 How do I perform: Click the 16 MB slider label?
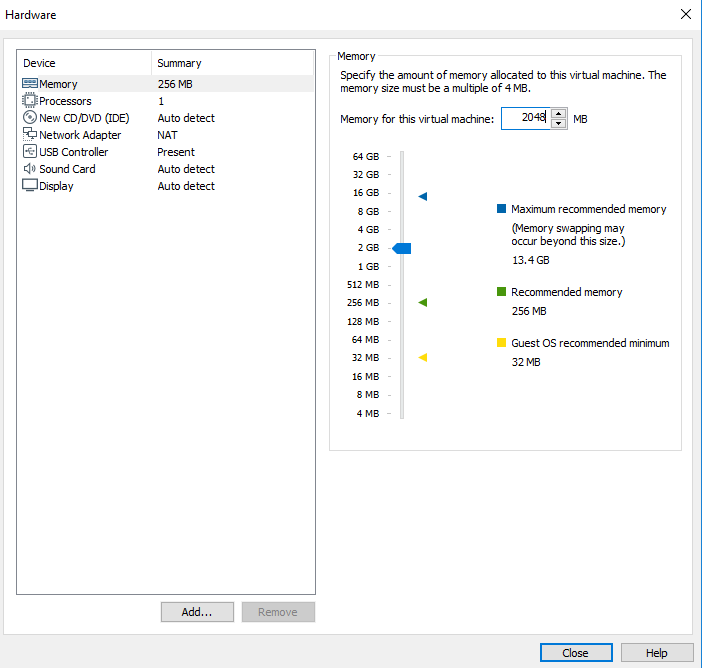pos(365,377)
